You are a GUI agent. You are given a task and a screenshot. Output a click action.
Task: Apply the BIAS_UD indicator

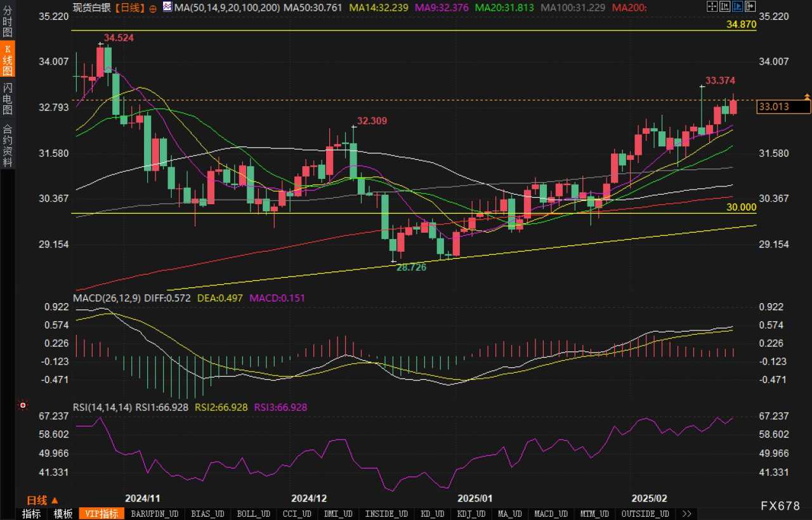[x=207, y=514]
